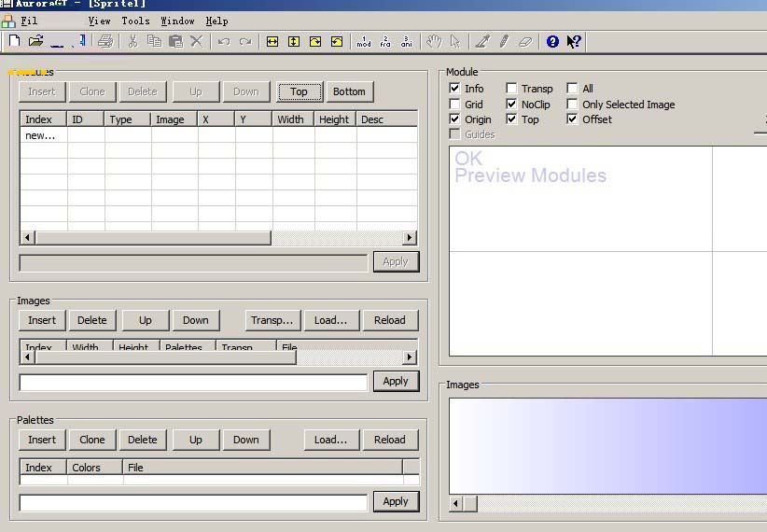767x532 pixels.
Task: Click Clone in the Palettes panel
Action: coord(92,440)
